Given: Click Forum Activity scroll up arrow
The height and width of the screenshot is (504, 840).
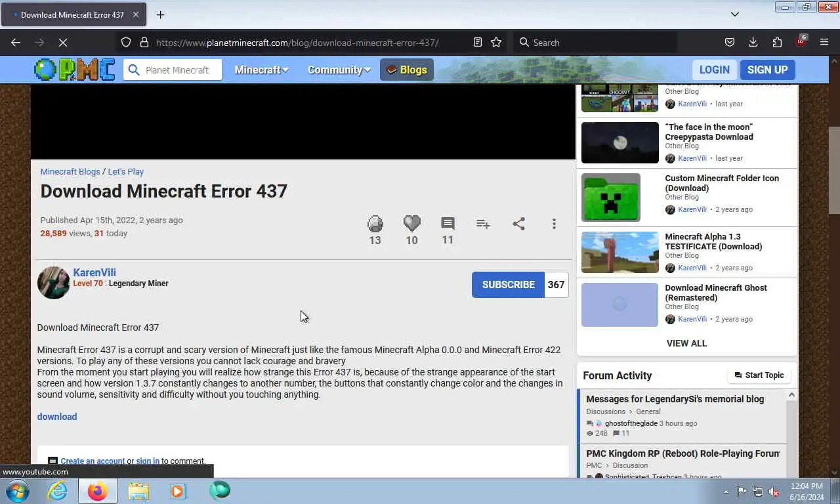Looking at the screenshot, I should point(791,395).
